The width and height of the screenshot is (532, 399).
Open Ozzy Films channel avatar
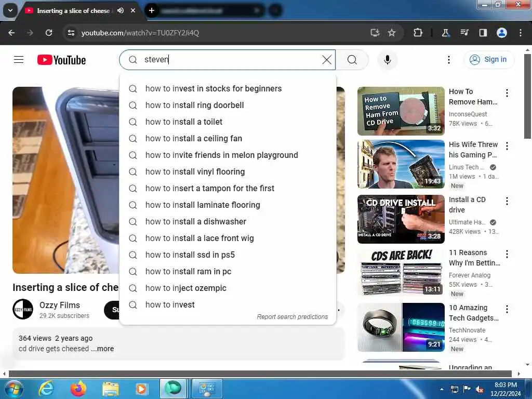pos(23,309)
